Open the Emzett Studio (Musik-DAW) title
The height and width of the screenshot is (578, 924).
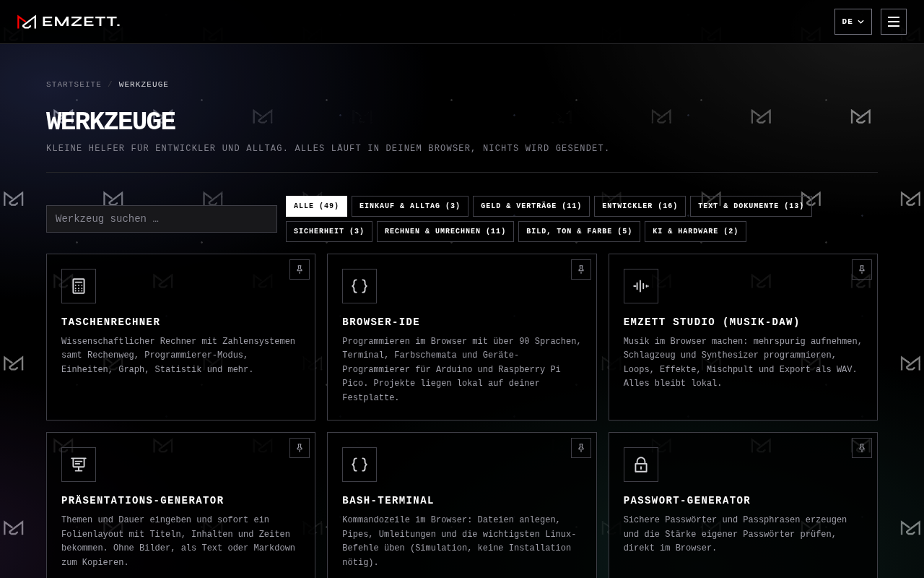point(712,322)
